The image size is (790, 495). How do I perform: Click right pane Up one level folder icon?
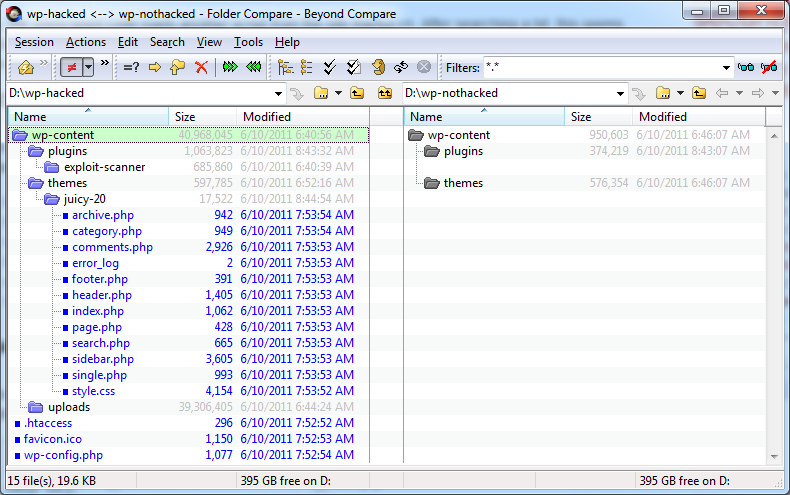699,93
